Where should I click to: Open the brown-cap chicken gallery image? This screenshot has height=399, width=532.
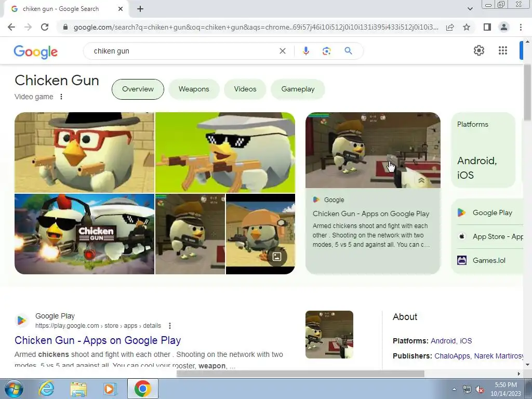click(190, 234)
